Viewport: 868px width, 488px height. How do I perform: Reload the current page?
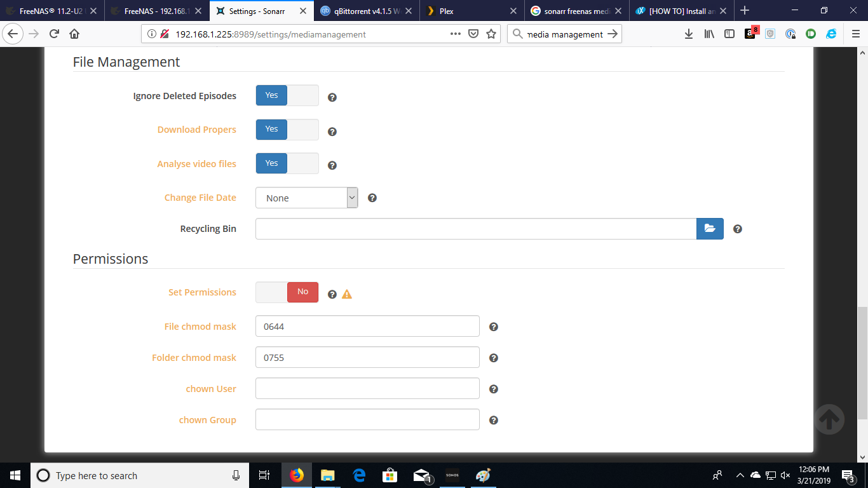coord(54,34)
